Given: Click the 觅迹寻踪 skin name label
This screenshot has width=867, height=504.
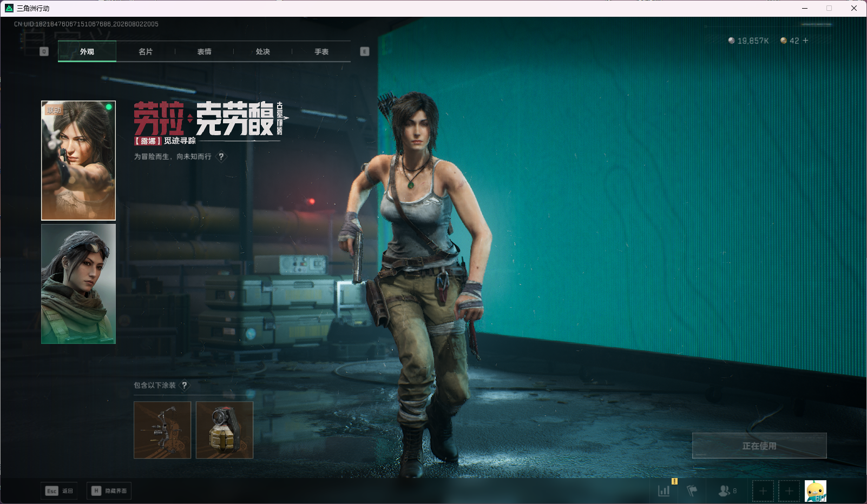Looking at the screenshot, I should click(x=180, y=141).
